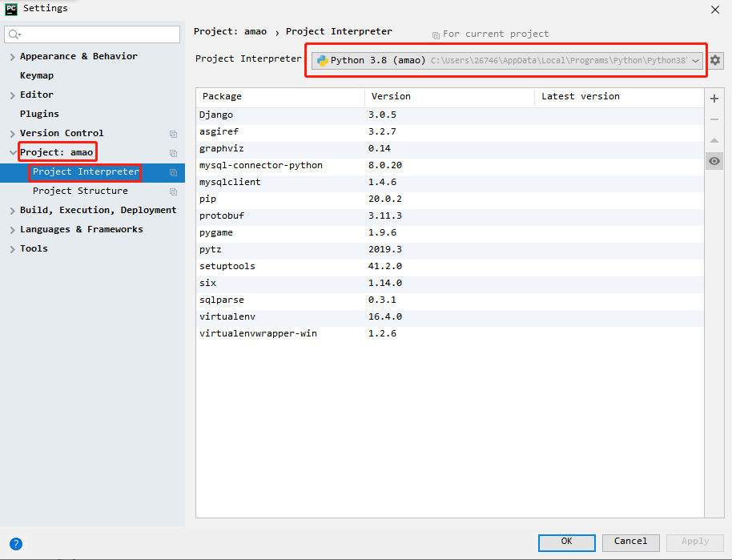The height and width of the screenshot is (560, 732).
Task: Select the mysqlclient package row
Action: [x=450, y=182]
